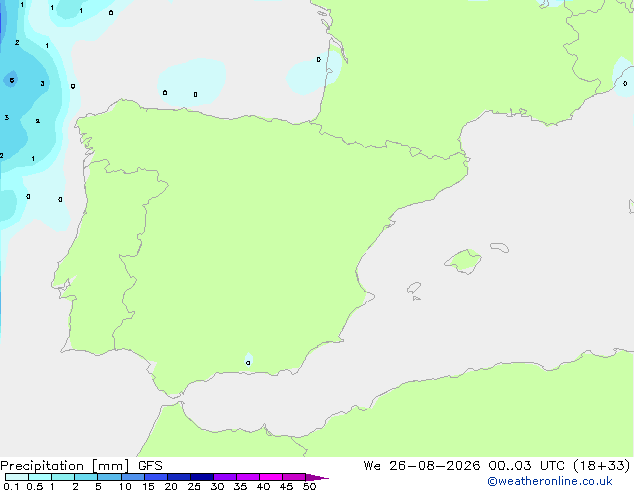Click the '50' legend scale label
This screenshot has width=634, height=490.
[309, 486]
